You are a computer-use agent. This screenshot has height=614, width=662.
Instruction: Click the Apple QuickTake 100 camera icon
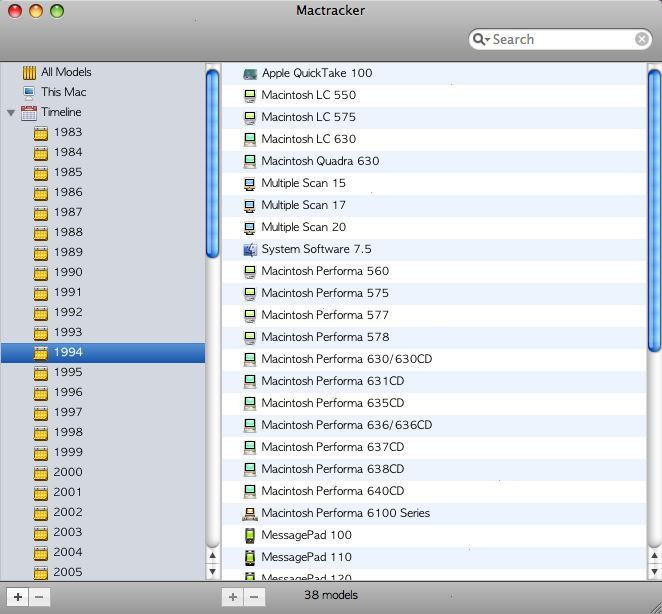[250, 74]
